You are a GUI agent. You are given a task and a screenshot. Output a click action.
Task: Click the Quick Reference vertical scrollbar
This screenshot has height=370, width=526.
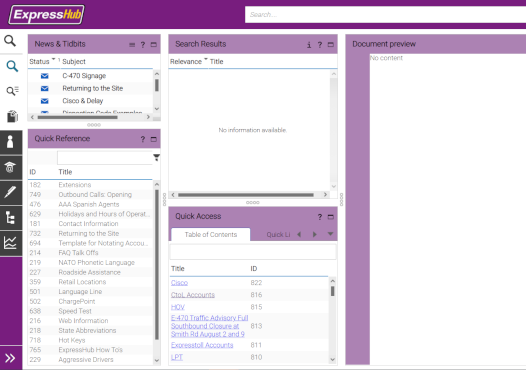(x=157, y=265)
